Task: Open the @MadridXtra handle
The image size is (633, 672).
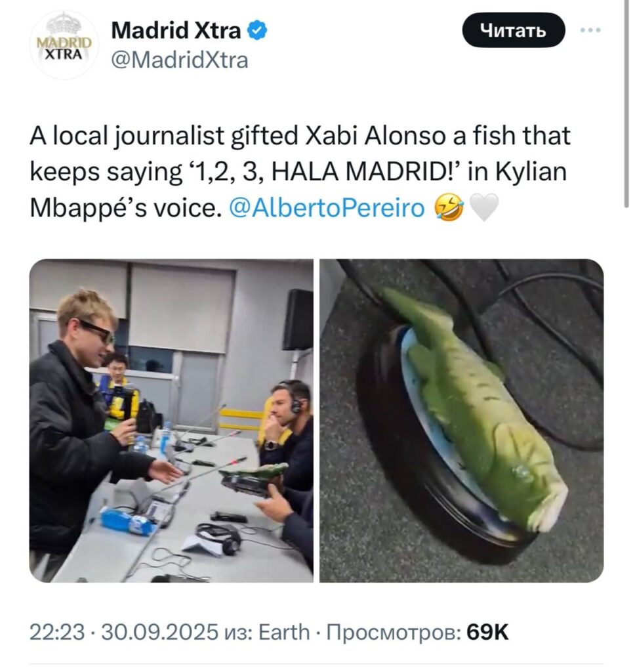Action: [x=180, y=60]
